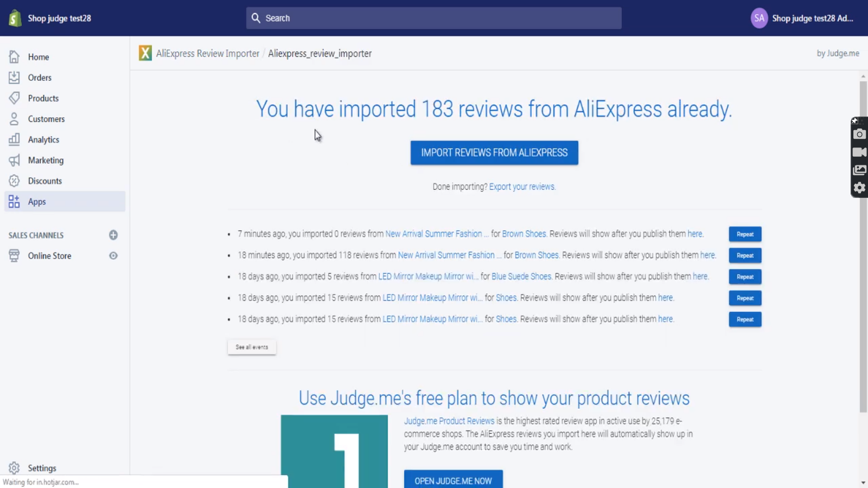
Task: Click the Discounts percent badge icon
Action: 14,181
